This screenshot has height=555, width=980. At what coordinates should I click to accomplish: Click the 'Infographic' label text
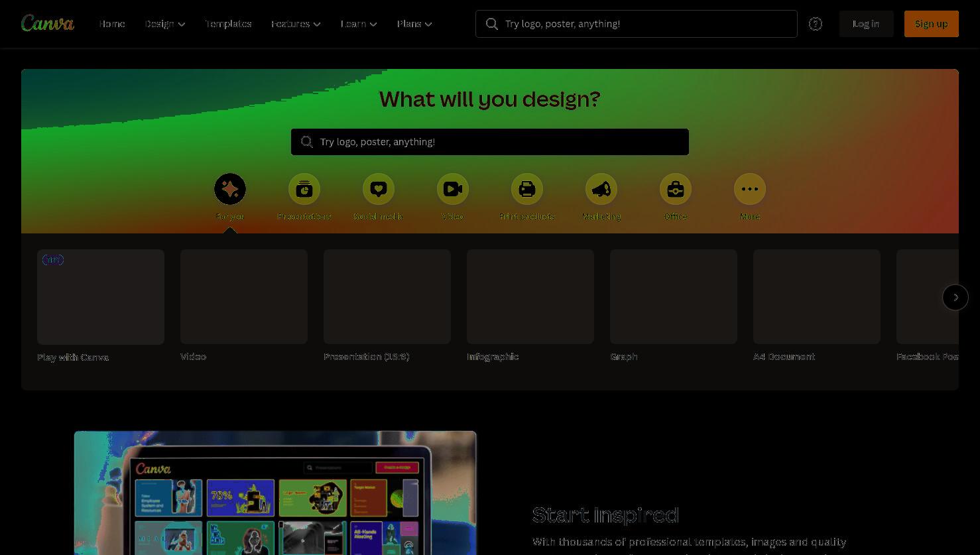click(493, 357)
